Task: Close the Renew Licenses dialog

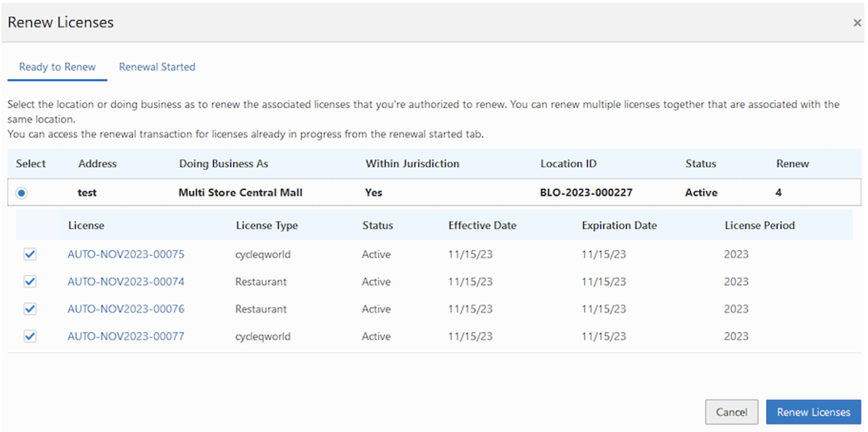Action: pos(857,23)
